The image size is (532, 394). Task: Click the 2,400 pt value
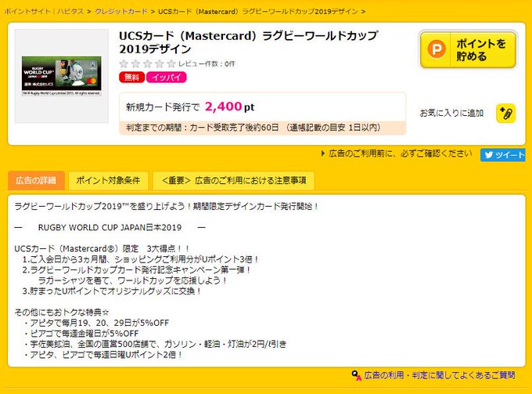[x=229, y=107]
